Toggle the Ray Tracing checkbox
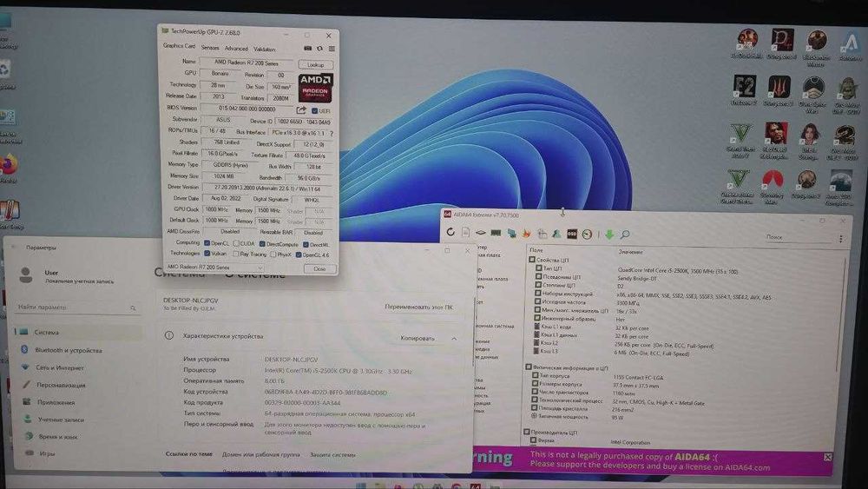Image resolution: width=868 pixels, height=489 pixels. [x=236, y=254]
